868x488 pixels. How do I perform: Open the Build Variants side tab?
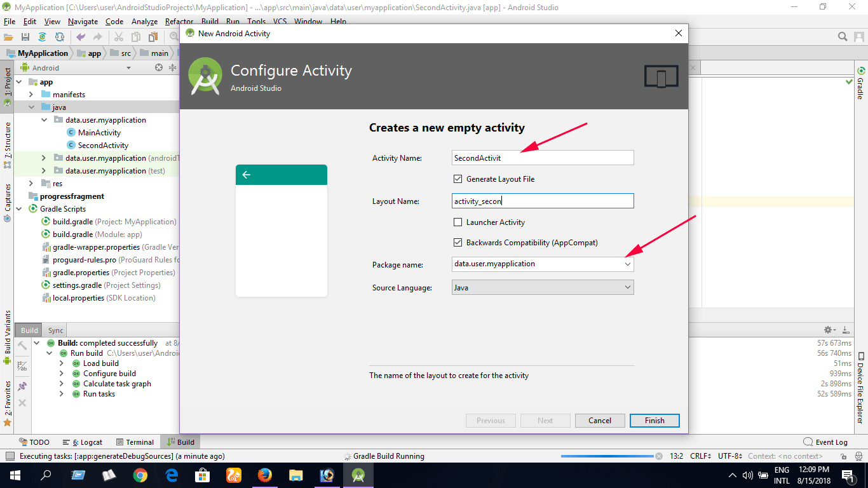(x=8, y=337)
